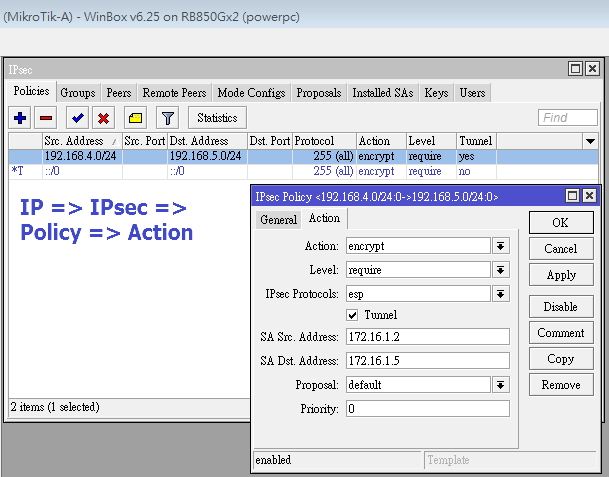Open the Action tab in policy dialog
Image resolution: width=609 pixels, height=477 pixels.
(324, 218)
